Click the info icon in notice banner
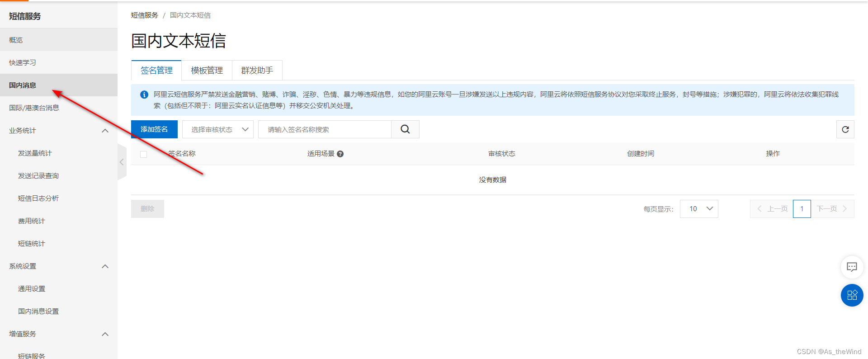 [144, 94]
